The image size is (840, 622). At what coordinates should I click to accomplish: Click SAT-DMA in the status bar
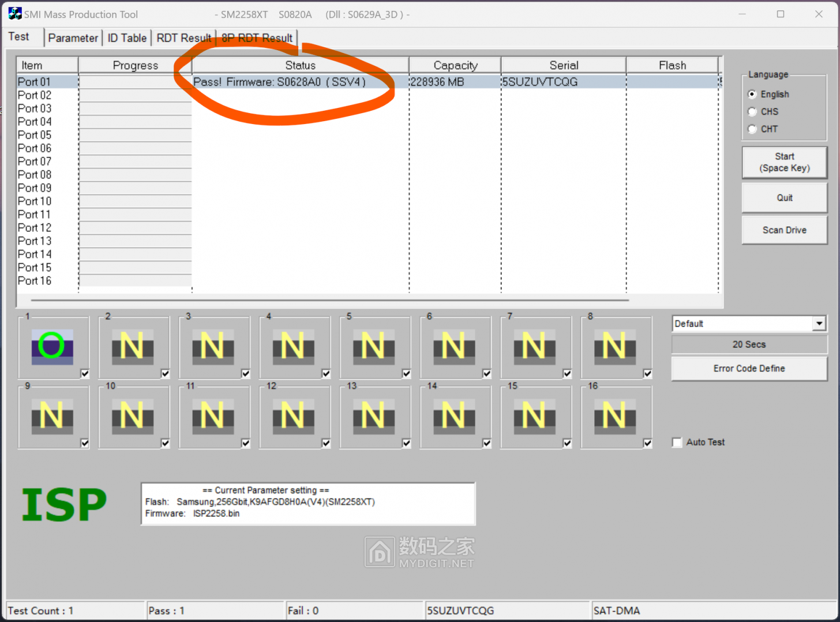tap(714, 610)
